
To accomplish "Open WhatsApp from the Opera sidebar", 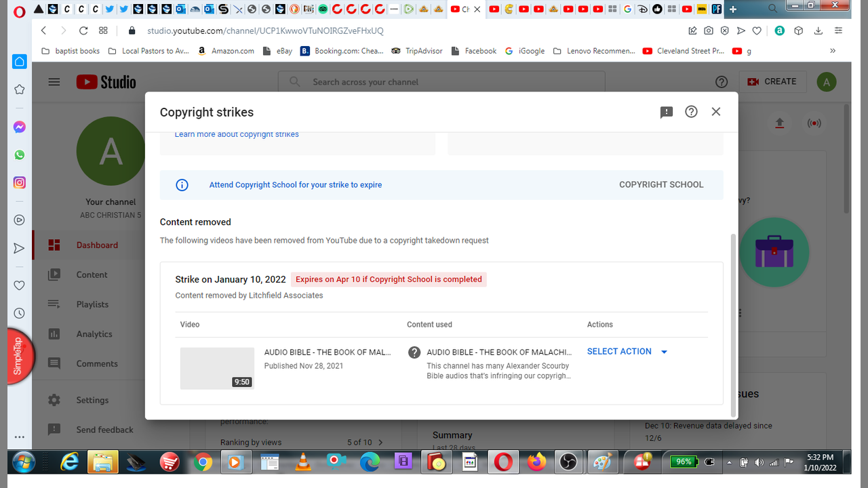I will 20,155.
